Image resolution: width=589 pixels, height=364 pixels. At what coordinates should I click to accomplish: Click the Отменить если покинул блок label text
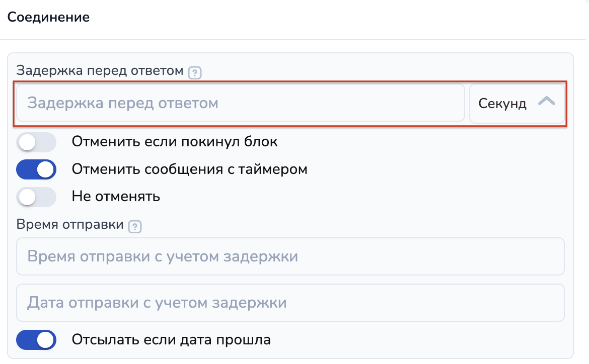point(175,142)
